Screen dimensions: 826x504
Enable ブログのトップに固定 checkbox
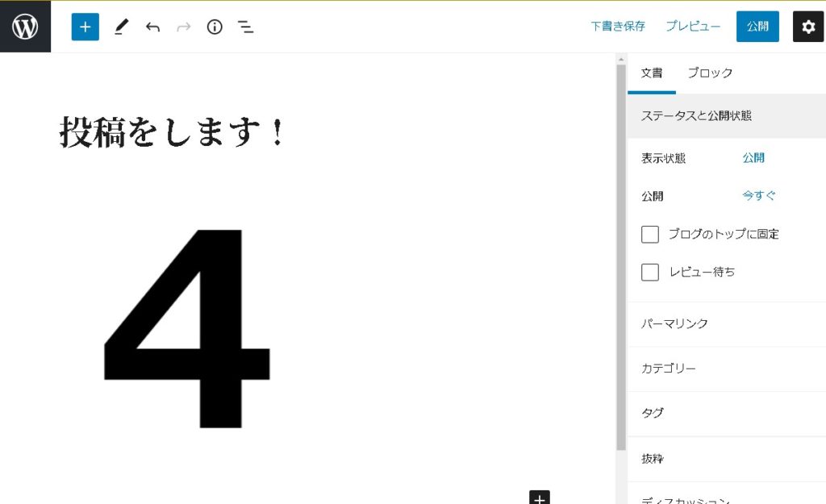coord(650,235)
